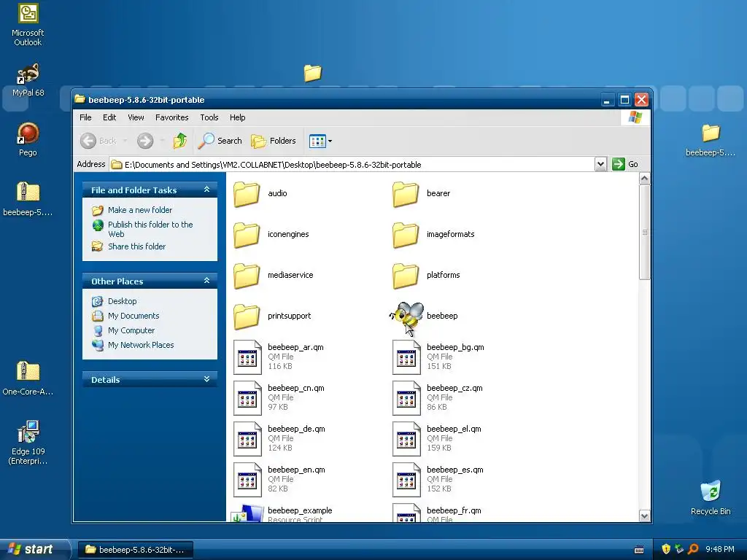Click the scrollbar up arrow
The image size is (747, 560).
(644, 179)
